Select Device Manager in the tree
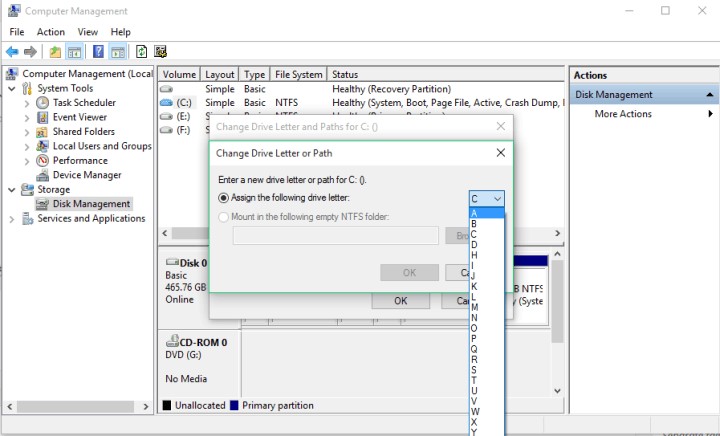The height and width of the screenshot is (436, 720). (87, 175)
